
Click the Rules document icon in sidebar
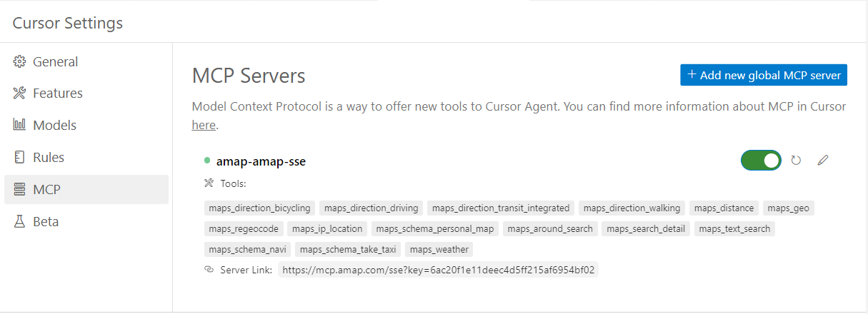pos(19,157)
